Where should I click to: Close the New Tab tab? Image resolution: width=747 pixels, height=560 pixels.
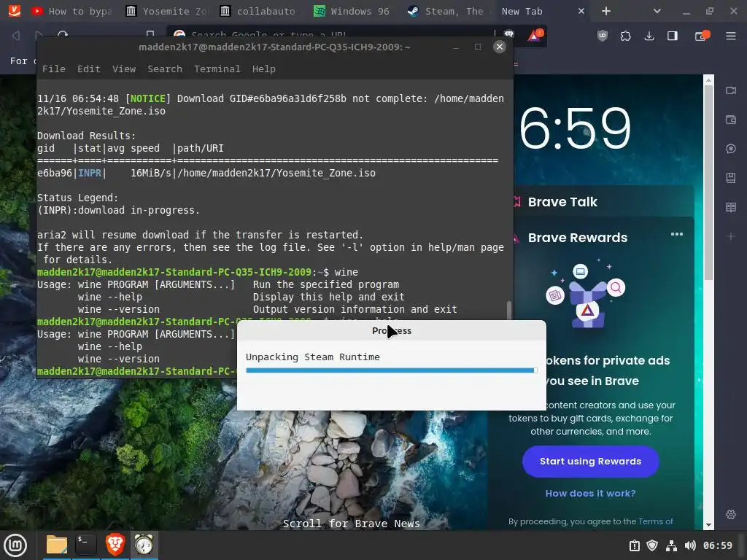click(581, 11)
